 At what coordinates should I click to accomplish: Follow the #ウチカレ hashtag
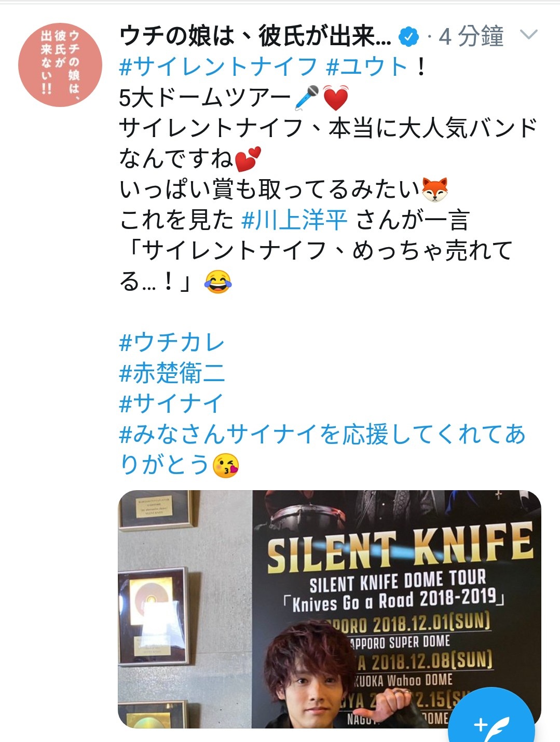click(x=172, y=343)
